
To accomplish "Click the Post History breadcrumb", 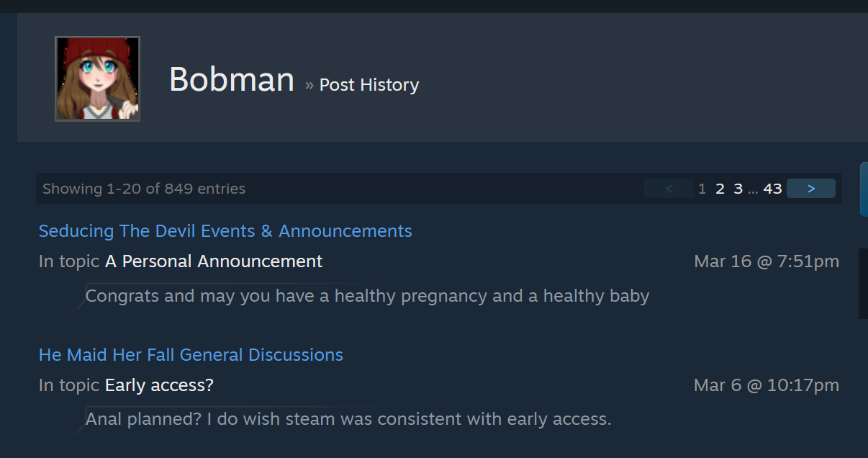I will (369, 85).
